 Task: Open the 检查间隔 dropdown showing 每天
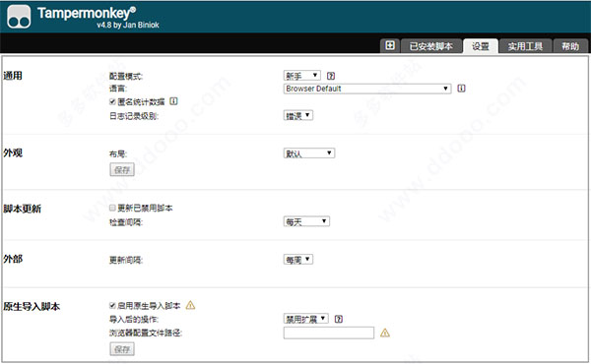click(x=306, y=221)
